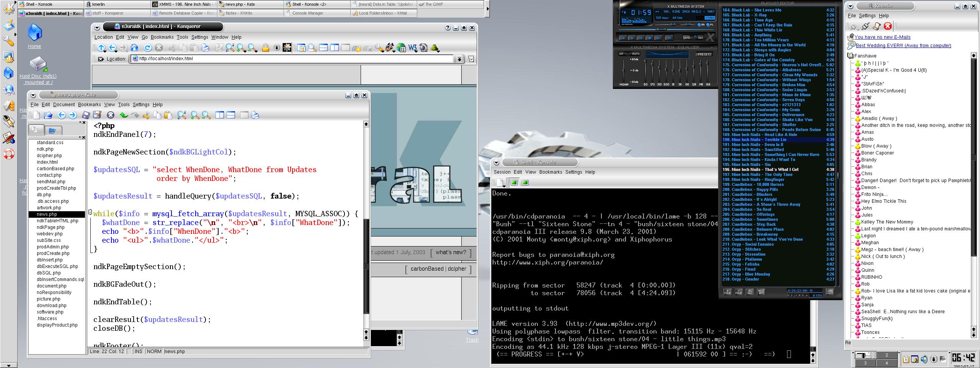Screen dimensions: 980x368
Task: Turn on the XMMS equalizer ON button
Action: point(621,54)
